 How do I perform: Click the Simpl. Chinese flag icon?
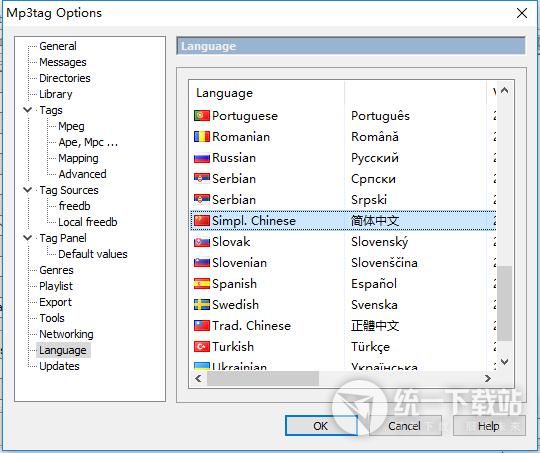pos(202,221)
